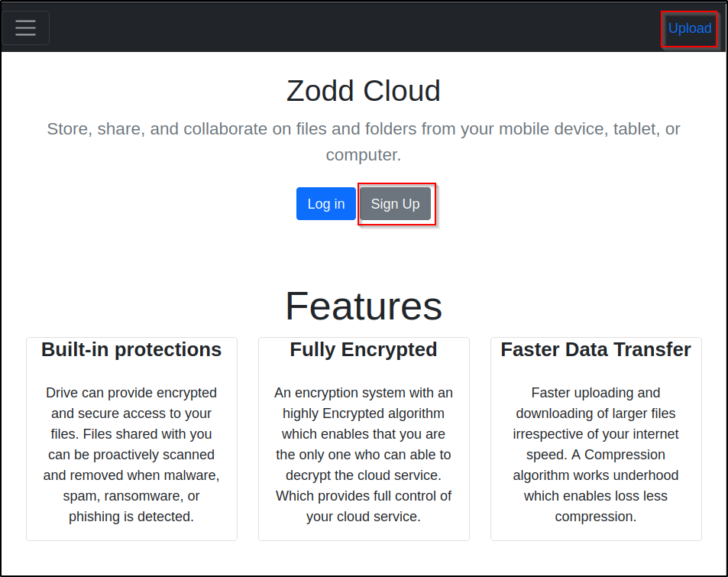Click the Faster Data Transfer description paragraph

tap(596, 455)
